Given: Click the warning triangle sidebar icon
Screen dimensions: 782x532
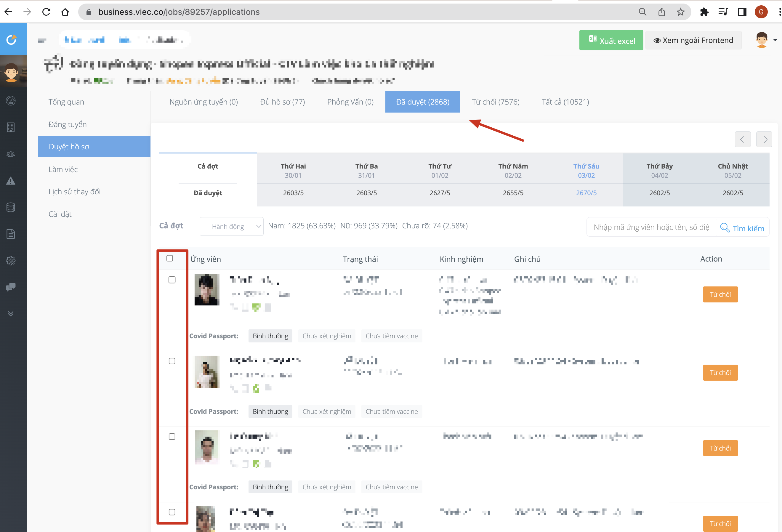Looking at the screenshot, I should point(11,181).
